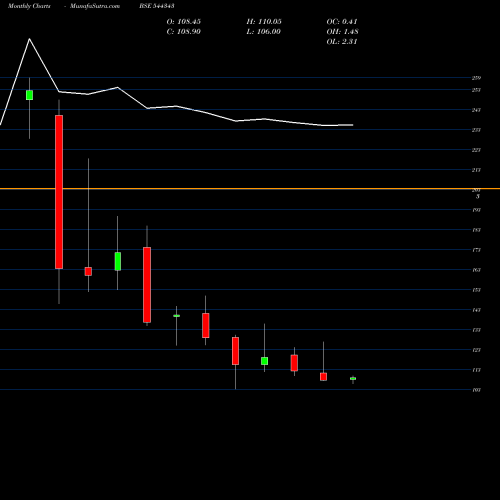
Task: Select the 'BSE 544343' ticker text
Action: pos(157,6)
